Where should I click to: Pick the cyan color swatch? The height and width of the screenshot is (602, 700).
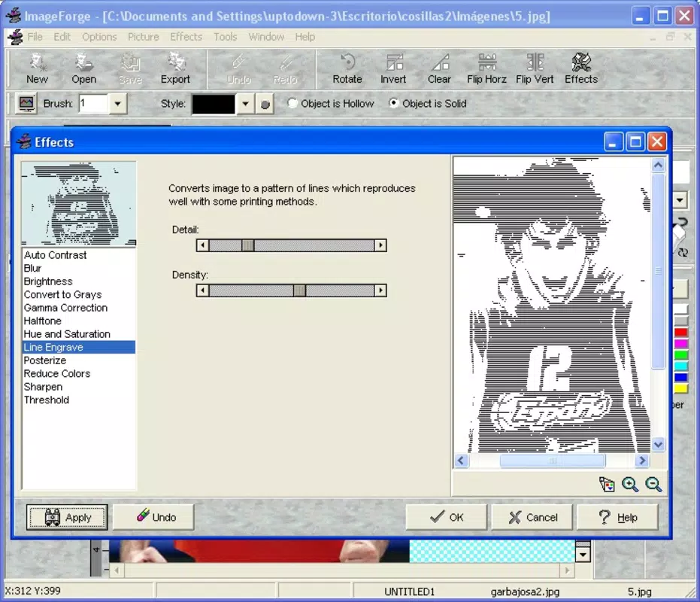(680, 366)
